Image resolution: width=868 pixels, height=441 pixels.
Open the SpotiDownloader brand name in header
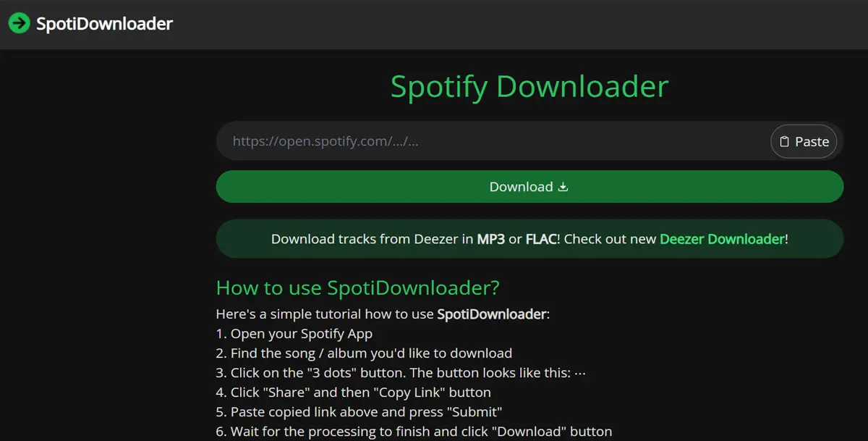105,24
